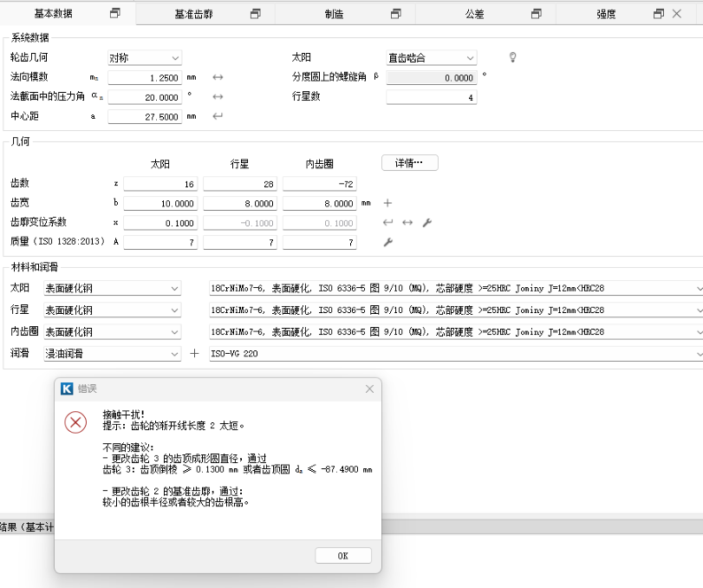
Task: Open 行星 18CrNiMo7-6 material dropdown
Action: click(x=456, y=310)
